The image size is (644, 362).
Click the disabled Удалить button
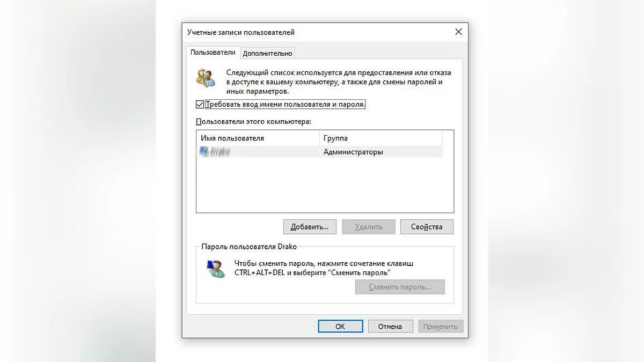(x=369, y=227)
